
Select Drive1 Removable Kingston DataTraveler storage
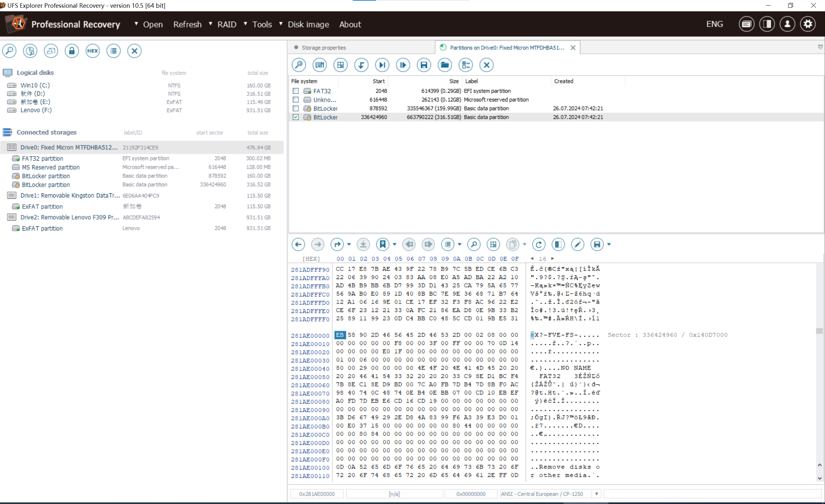[70, 196]
